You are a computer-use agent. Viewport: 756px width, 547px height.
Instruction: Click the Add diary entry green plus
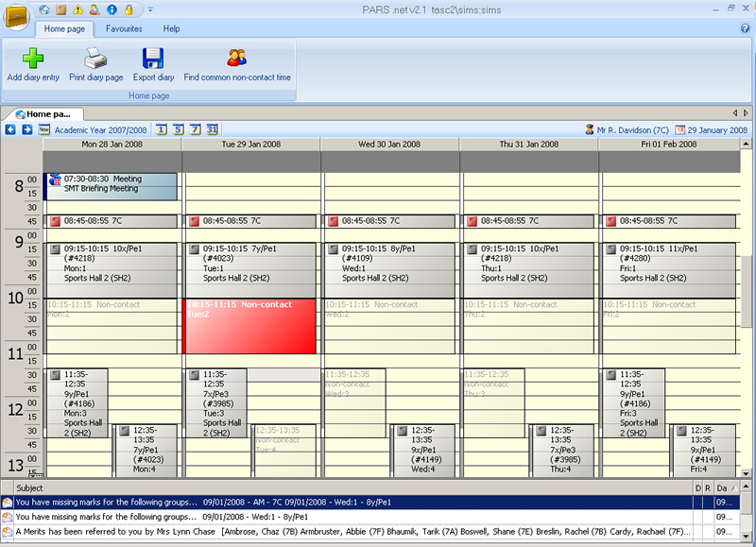tap(33, 59)
